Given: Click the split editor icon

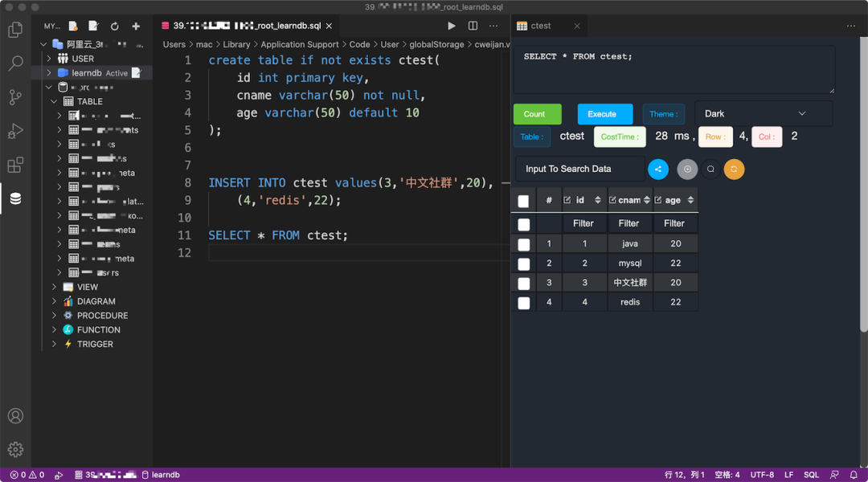Looking at the screenshot, I should pyautogui.click(x=473, y=26).
